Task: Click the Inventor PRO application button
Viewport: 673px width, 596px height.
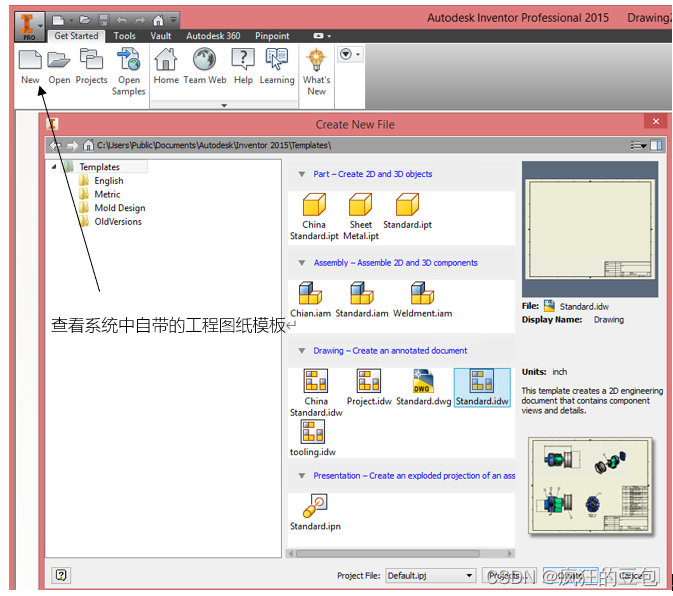Action: click(x=29, y=26)
